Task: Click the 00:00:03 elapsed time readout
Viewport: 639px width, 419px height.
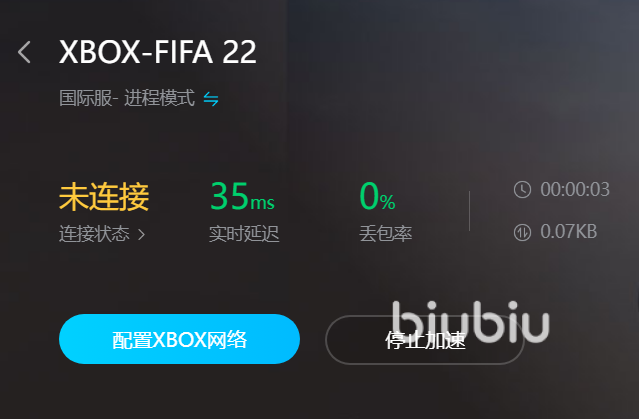Action: point(575,190)
